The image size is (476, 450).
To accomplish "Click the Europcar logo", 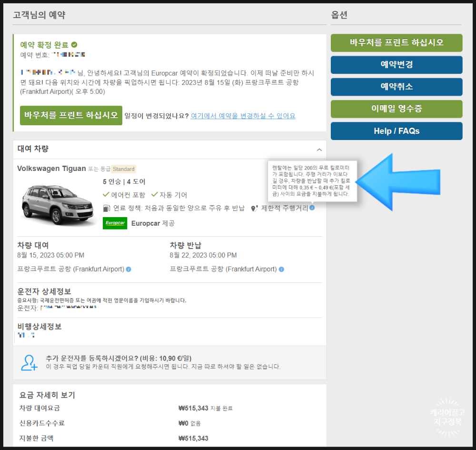I will point(115,223).
